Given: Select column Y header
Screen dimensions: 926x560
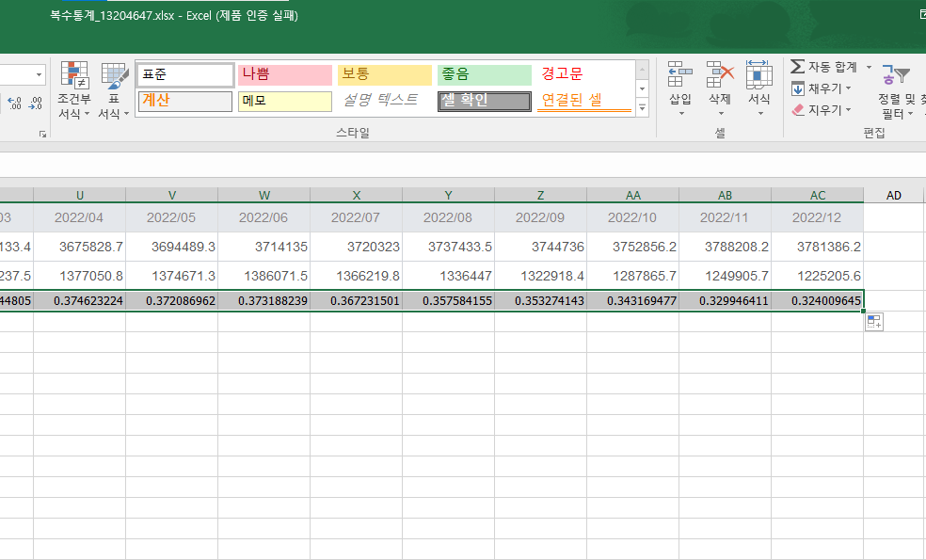Looking at the screenshot, I should coord(448,195).
